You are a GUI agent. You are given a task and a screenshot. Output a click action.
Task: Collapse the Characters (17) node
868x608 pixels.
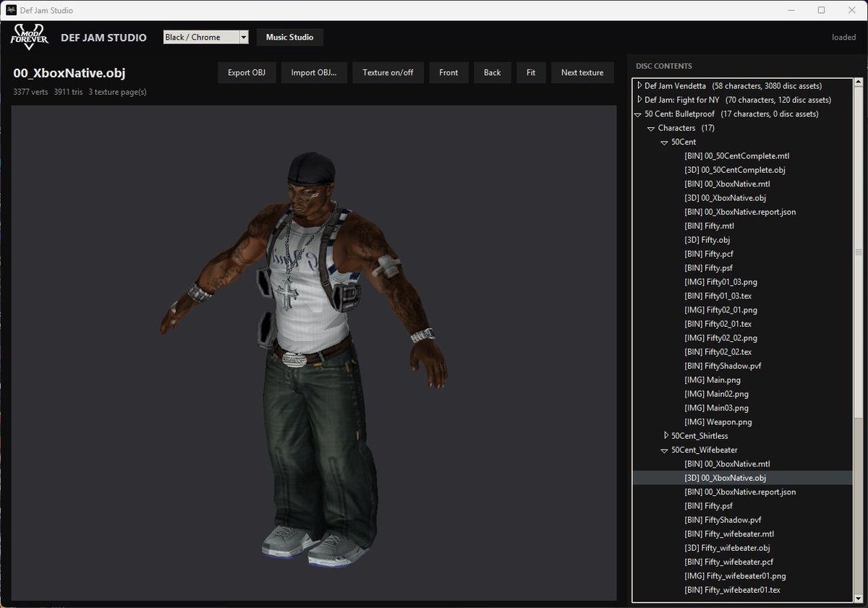pyautogui.click(x=652, y=128)
